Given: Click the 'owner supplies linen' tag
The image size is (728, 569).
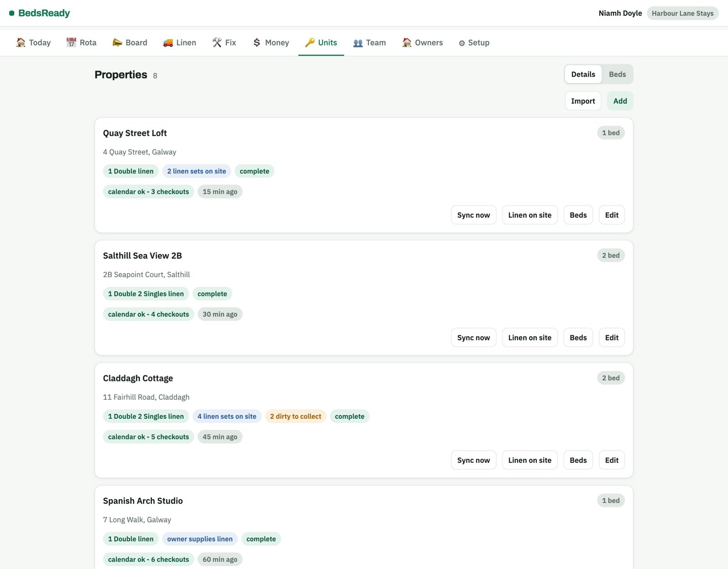Looking at the screenshot, I should pyautogui.click(x=200, y=539).
